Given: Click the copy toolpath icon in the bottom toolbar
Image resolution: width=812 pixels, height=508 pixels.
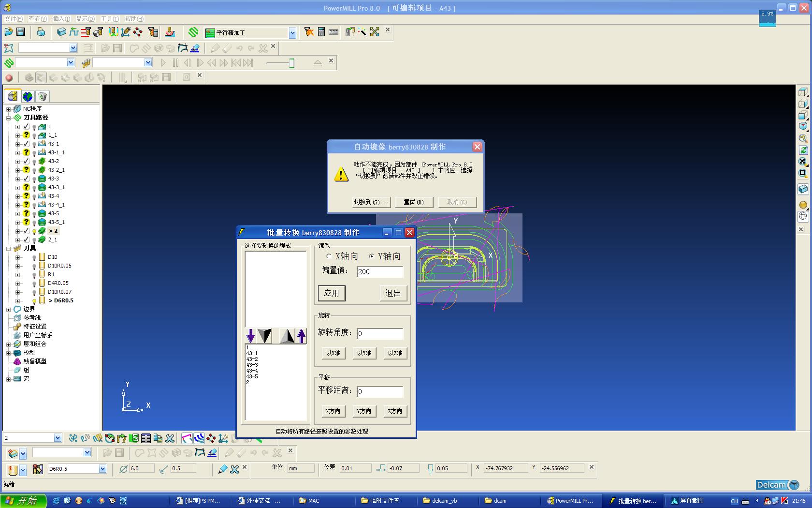Looking at the screenshot, I should 158,438.
